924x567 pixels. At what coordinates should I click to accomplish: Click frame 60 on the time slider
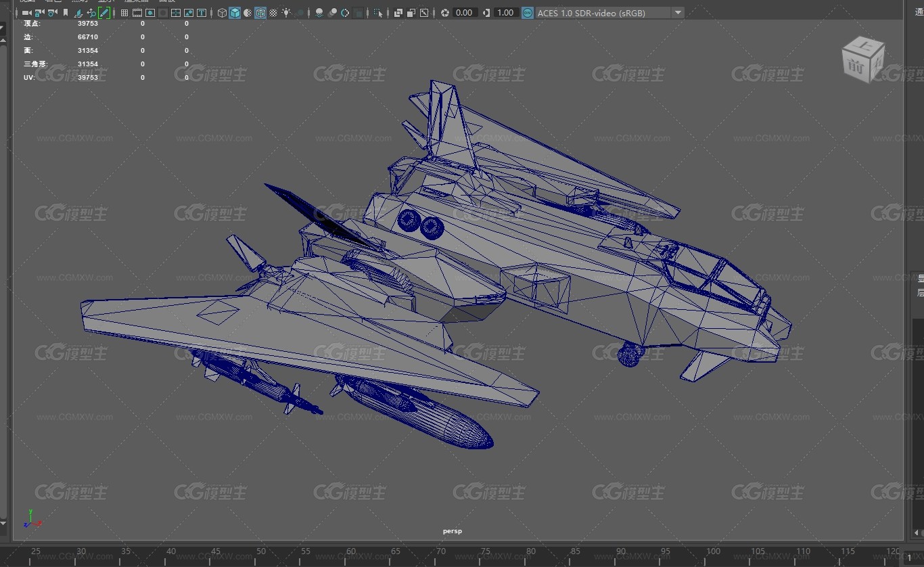click(x=350, y=551)
